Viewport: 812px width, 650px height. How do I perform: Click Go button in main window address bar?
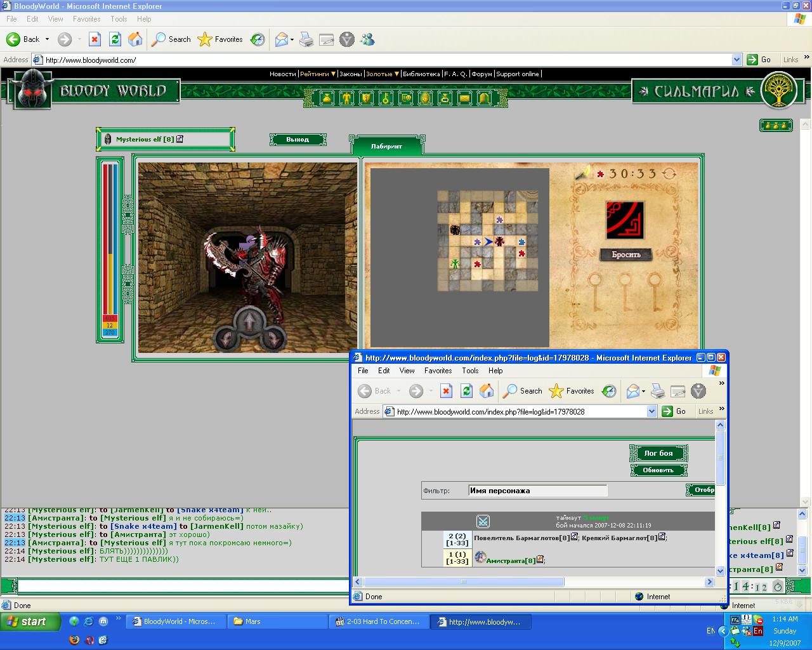click(759, 60)
